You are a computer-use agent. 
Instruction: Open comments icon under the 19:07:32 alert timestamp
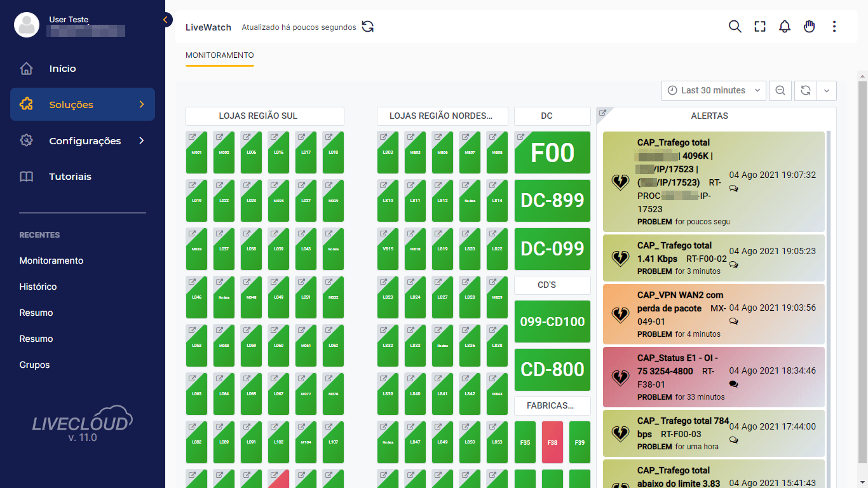tap(734, 188)
